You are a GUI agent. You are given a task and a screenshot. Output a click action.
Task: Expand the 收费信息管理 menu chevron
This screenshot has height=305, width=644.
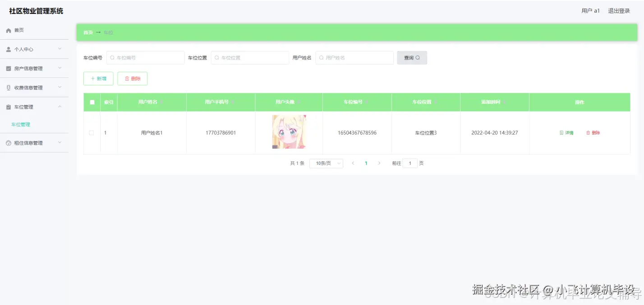60,87
